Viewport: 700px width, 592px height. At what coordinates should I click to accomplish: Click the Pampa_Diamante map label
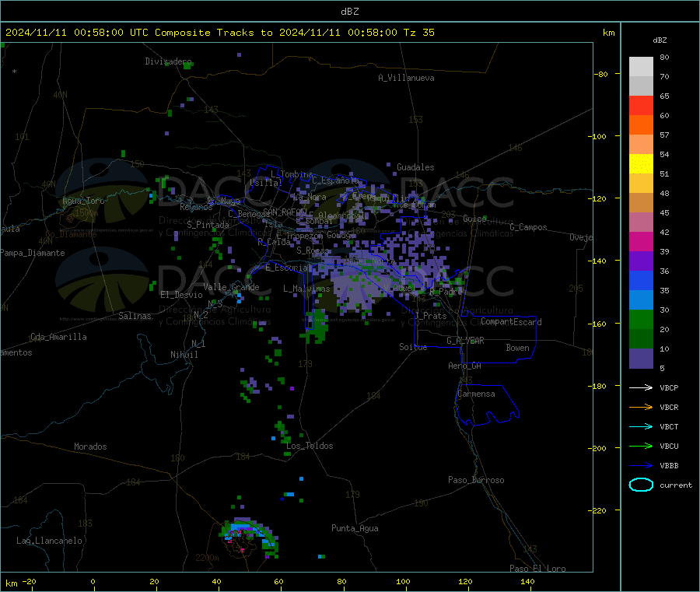pos(32,253)
